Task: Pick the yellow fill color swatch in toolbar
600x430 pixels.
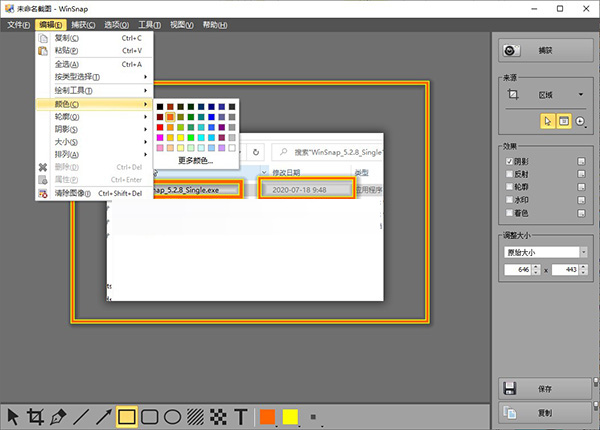Action: click(290, 417)
